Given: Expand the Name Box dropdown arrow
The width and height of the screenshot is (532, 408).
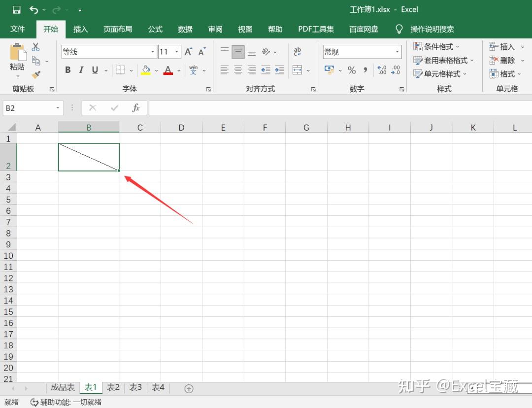Looking at the screenshot, I should click(x=58, y=108).
